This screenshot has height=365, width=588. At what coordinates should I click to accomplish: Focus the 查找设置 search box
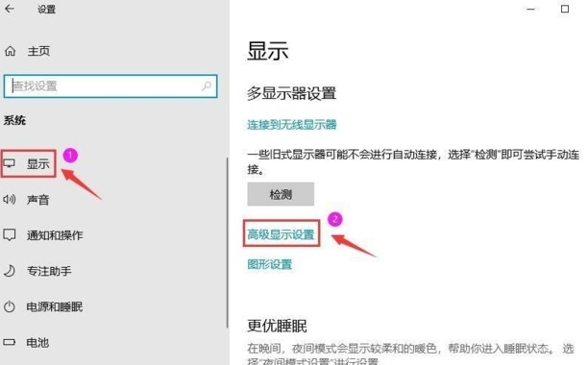[110, 86]
